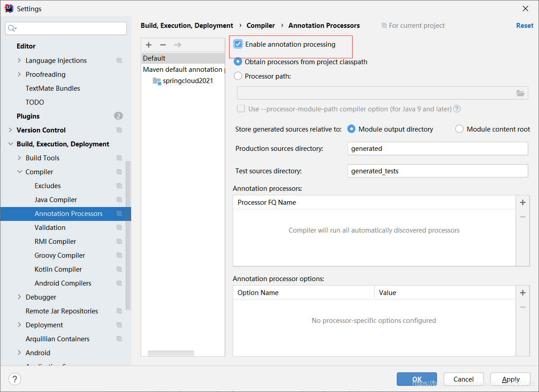Add an annotation processor FQ name
Image resolution: width=539 pixels, height=392 pixels.
522,203
